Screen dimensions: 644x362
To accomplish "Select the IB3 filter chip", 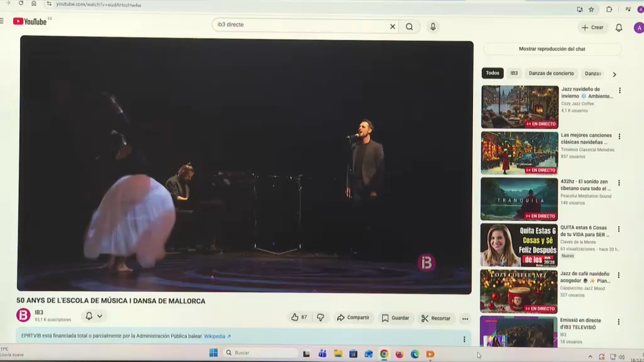I will (514, 73).
